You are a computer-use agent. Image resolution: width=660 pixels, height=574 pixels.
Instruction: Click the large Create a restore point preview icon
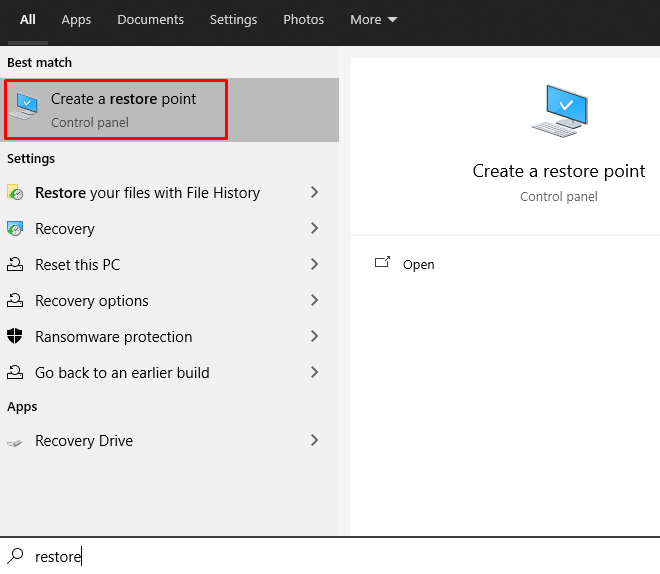559,111
